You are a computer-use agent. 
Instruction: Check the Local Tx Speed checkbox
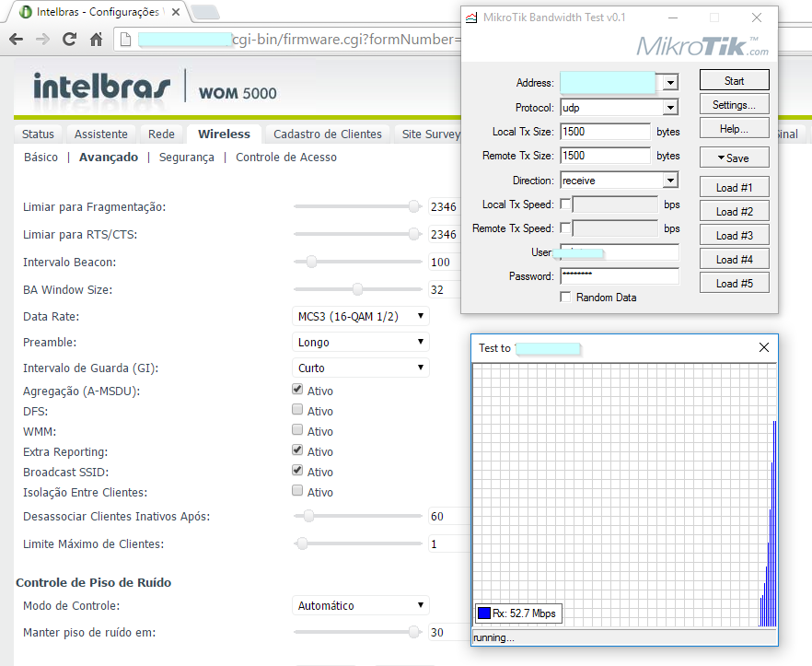[565, 204]
